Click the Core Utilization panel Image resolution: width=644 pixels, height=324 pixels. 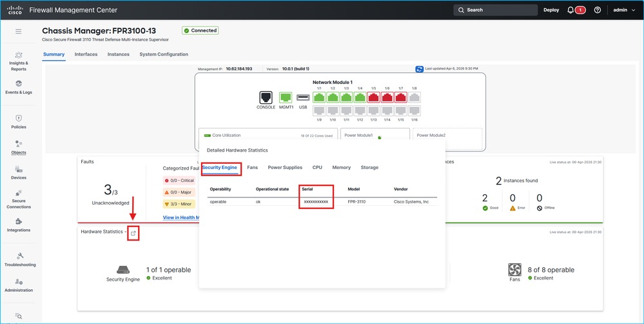coord(268,135)
